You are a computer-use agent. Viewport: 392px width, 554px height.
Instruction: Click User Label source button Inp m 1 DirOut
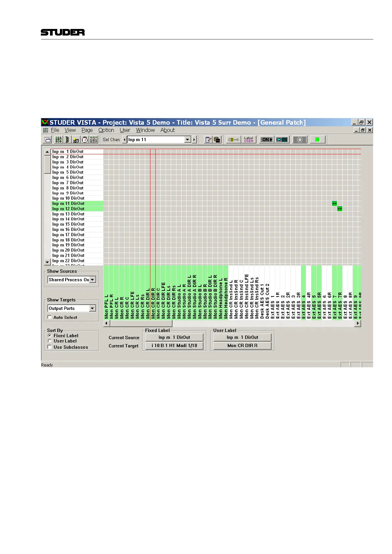243,337
